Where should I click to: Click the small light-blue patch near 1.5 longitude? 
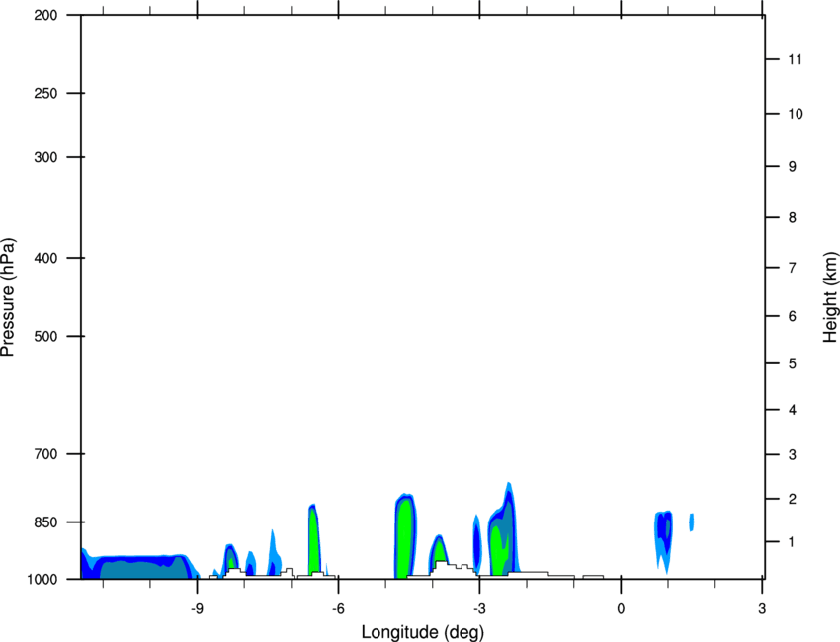point(692,522)
